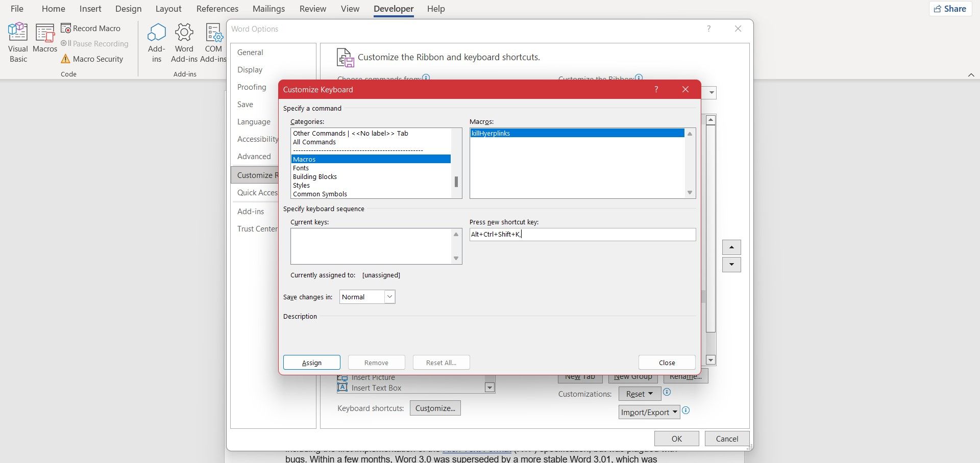Click the Macros list scroll down arrow
This screenshot has height=463, width=980.
[x=690, y=193]
